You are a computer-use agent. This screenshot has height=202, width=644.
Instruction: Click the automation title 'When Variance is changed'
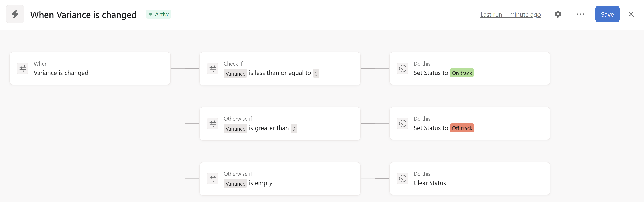(83, 15)
